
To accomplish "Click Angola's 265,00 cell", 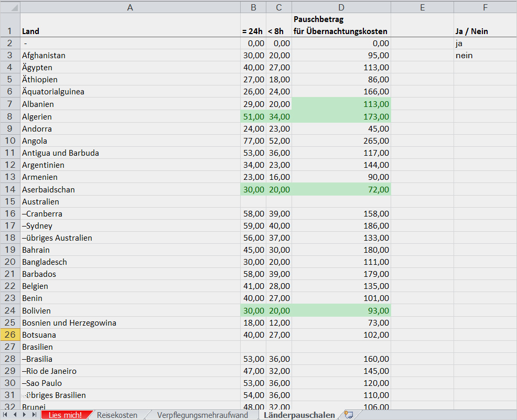I will tap(341, 141).
